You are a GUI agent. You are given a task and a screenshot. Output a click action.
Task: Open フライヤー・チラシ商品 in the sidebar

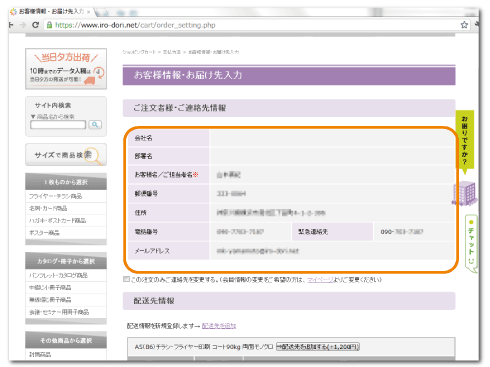point(55,196)
